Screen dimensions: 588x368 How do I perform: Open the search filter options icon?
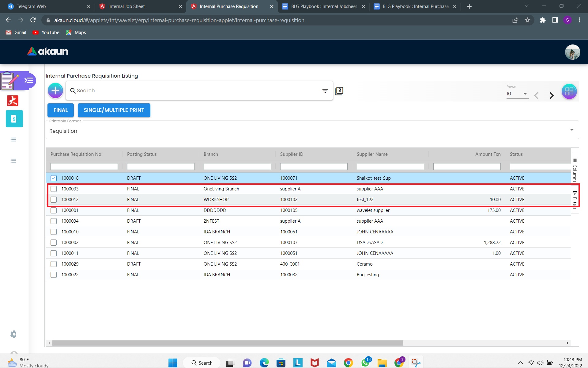(x=325, y=91)
